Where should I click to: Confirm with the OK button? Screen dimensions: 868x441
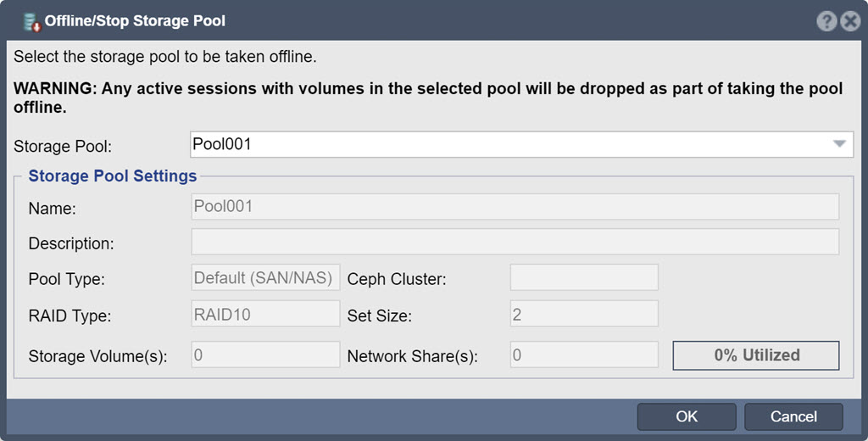coord(687,416)
